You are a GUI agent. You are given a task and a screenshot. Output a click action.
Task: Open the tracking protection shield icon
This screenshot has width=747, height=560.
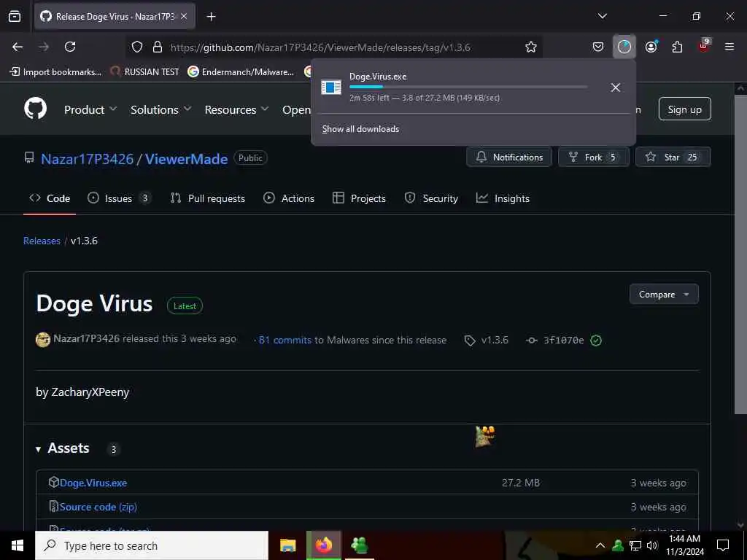pos(137,47)
